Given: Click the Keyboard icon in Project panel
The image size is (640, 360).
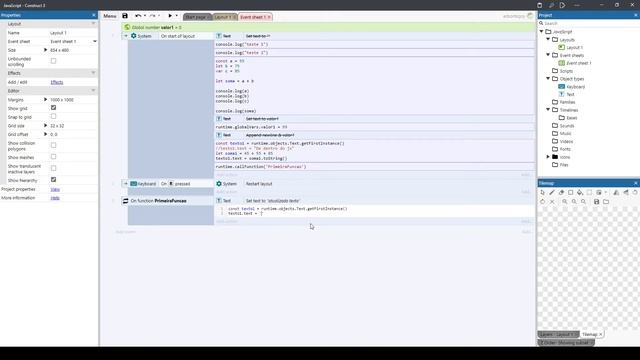Looking at the screenshot, I should point(562,87).
